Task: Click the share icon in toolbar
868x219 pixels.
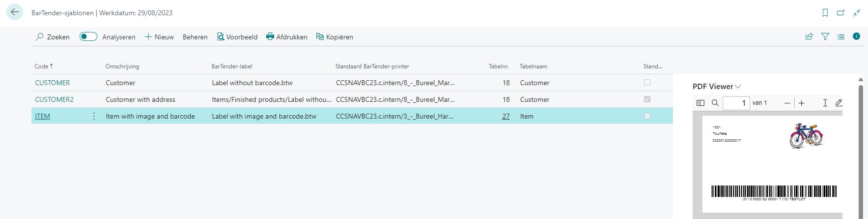Action: [809, 36]
